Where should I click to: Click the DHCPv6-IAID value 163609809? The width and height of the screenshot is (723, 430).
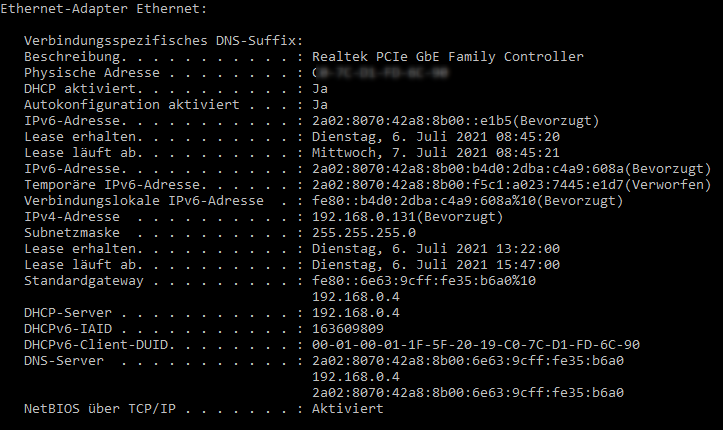(x=347, y=328)
